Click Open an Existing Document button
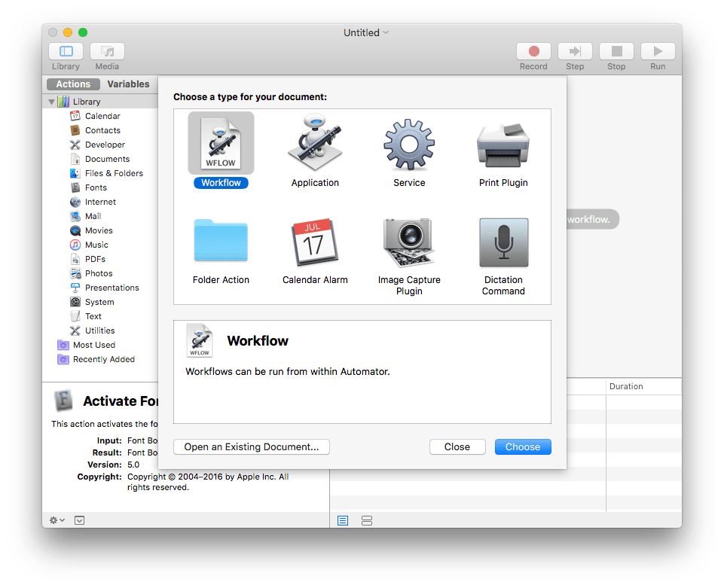 click(252, 446)
